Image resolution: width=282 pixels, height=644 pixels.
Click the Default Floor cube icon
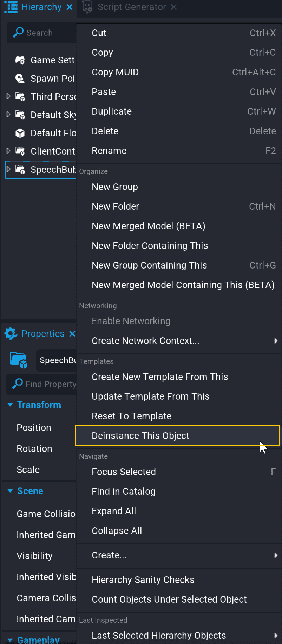(20, 133)
